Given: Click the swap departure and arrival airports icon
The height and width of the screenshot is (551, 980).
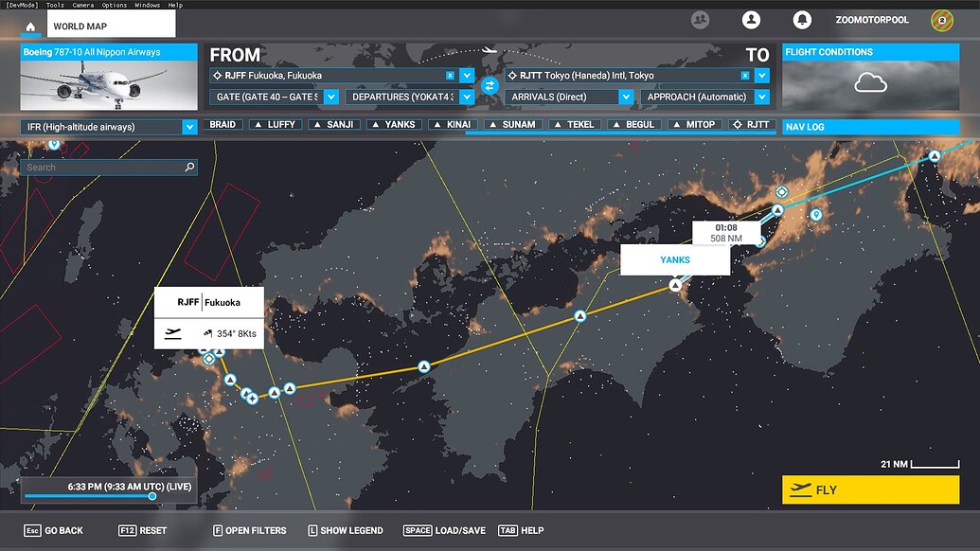Looking at the screenshot, I should tap(489, 85).
